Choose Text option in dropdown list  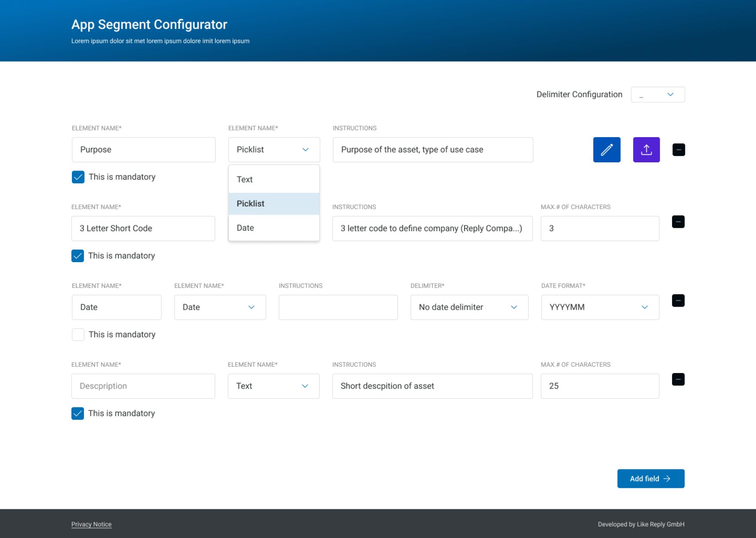[x=274, y=179]
